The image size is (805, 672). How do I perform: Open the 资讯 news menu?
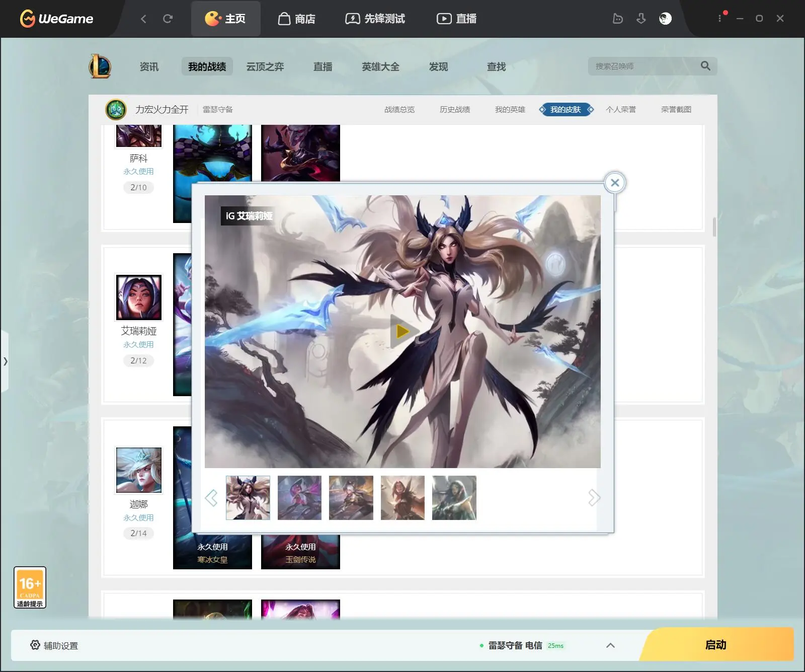click(149, 66)
